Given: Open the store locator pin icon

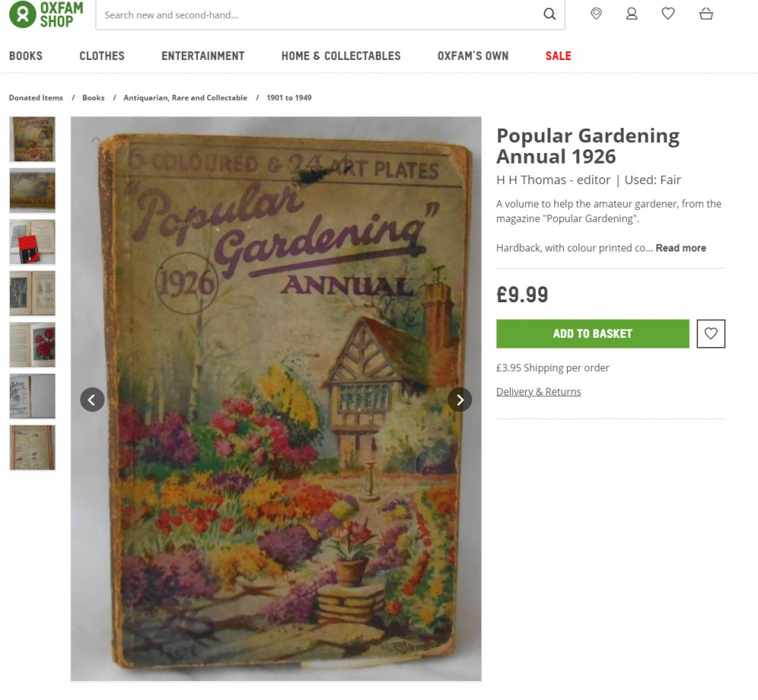Looking at the screenshot, I should [596, 14].
